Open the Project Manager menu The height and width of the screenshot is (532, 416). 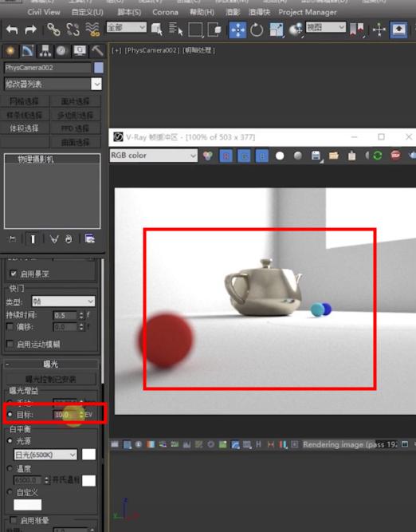coord(308,12)
